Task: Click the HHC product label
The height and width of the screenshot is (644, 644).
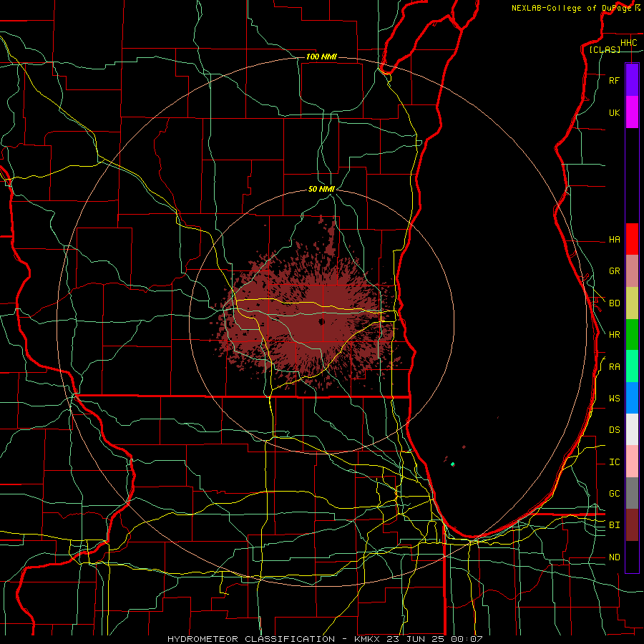Action: [x=628, y=43]
